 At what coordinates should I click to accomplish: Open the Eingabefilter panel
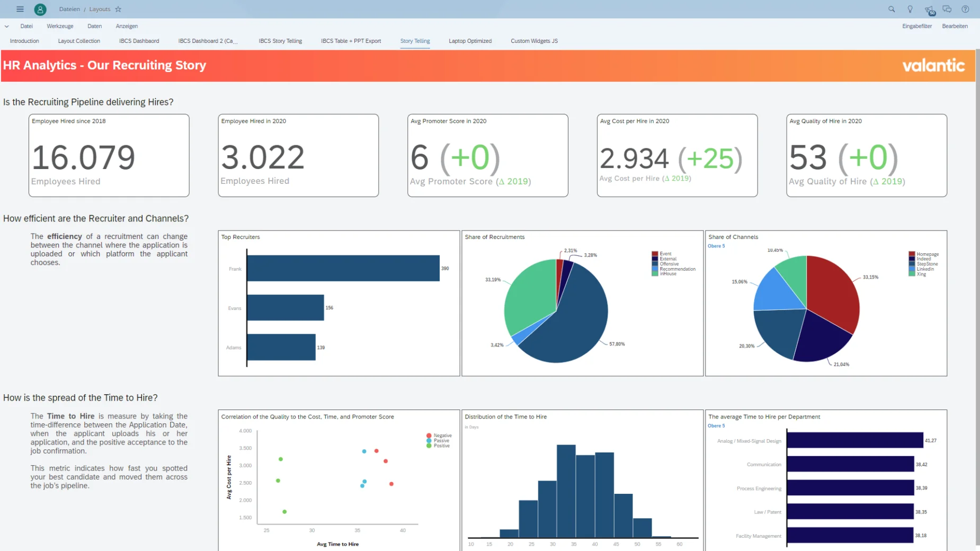click(x=917, y=26)
